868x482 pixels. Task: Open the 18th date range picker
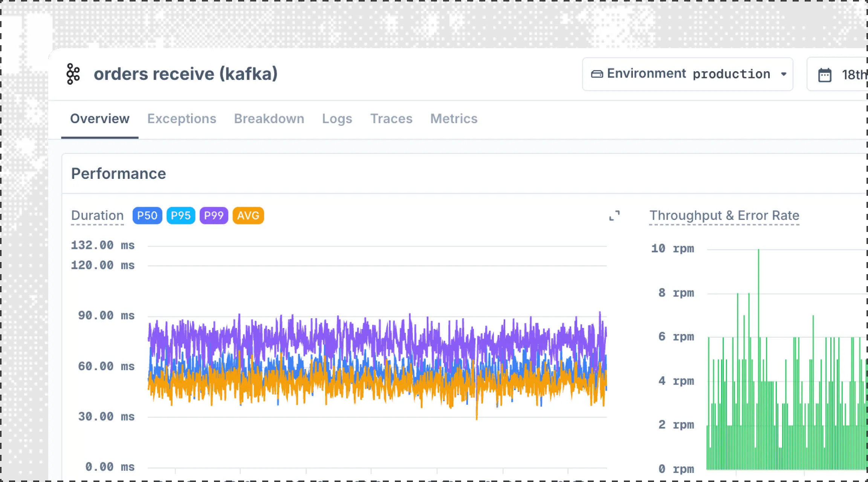[x=852, y=75]
